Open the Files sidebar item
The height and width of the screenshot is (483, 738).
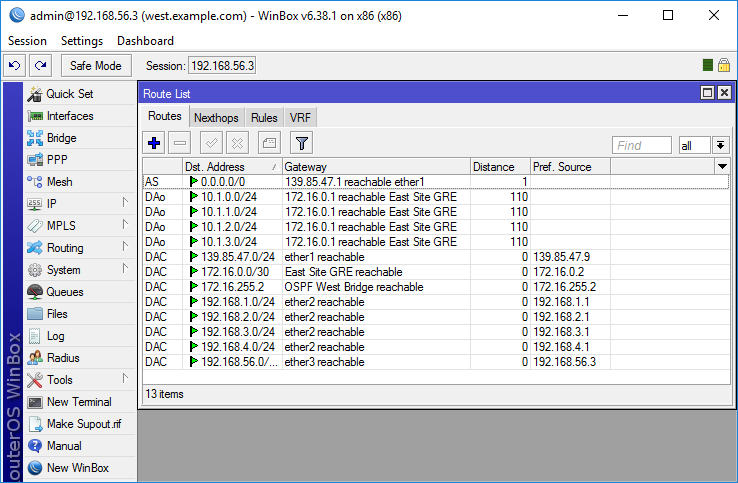[x=79, y=314]
